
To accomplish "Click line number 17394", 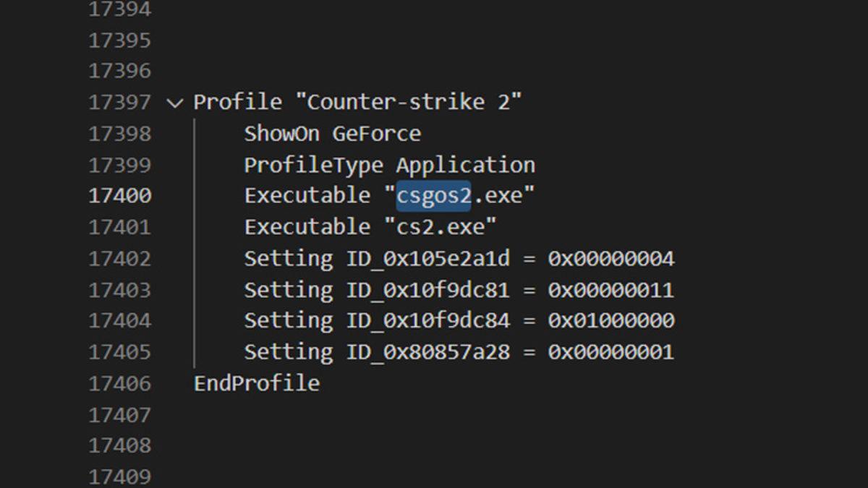I will pos(119,9).
